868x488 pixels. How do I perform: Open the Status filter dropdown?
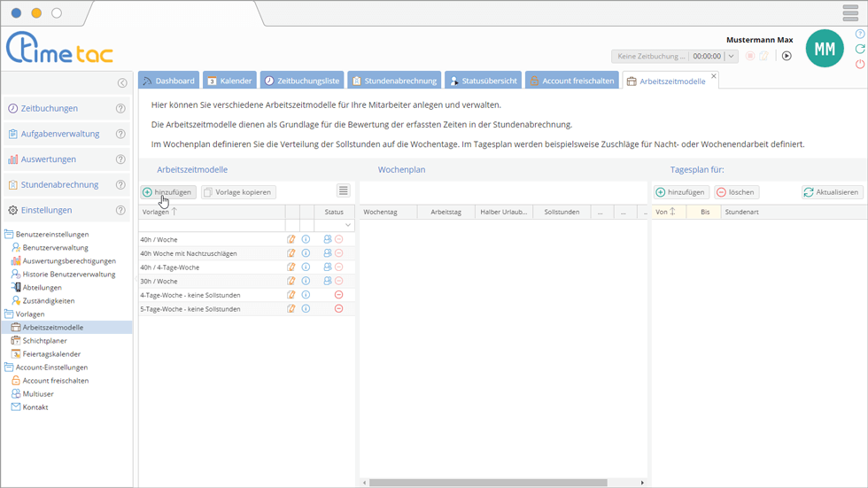[x=347, y=226]
